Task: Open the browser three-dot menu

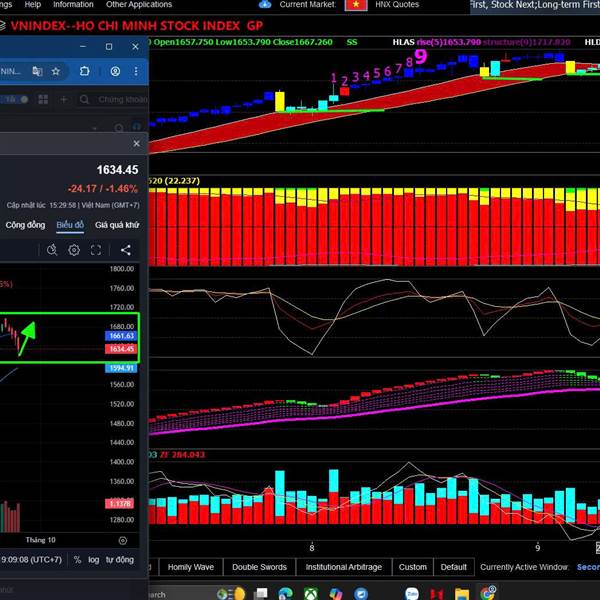Action: [138, 72]
